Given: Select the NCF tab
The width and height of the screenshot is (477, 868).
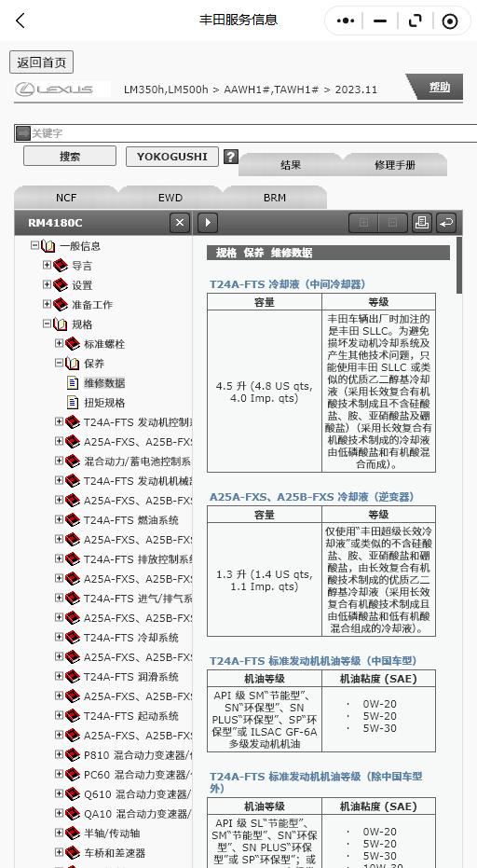Looking at the screenshot, I should (x=66, y=198).
